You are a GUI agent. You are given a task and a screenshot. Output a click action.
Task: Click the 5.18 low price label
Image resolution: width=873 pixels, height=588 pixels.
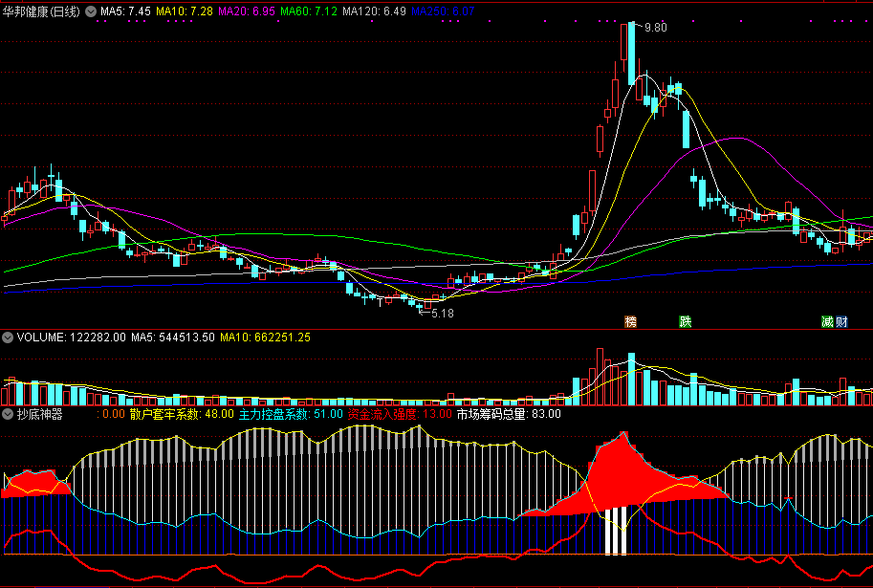pyautogui.click(x=443, y=314)
